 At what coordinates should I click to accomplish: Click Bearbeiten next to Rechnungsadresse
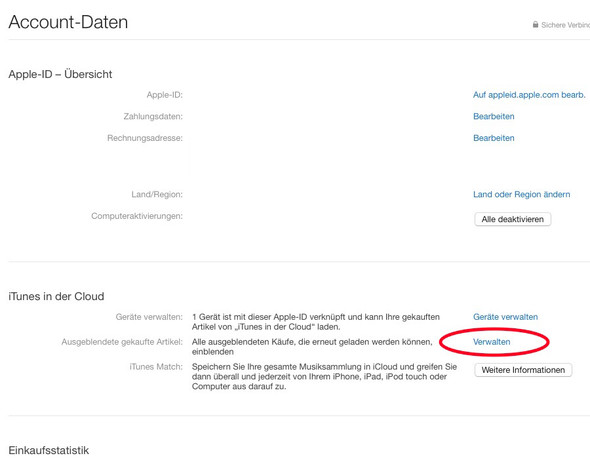(494, 138)
